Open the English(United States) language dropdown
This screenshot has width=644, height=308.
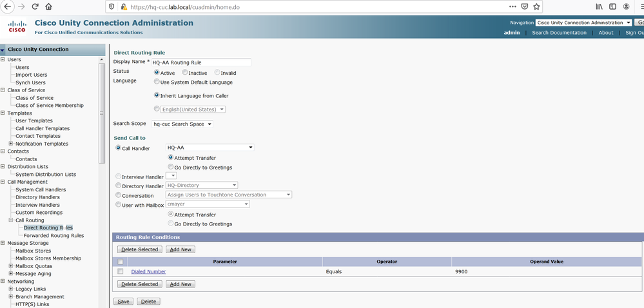tap(193, 110)
